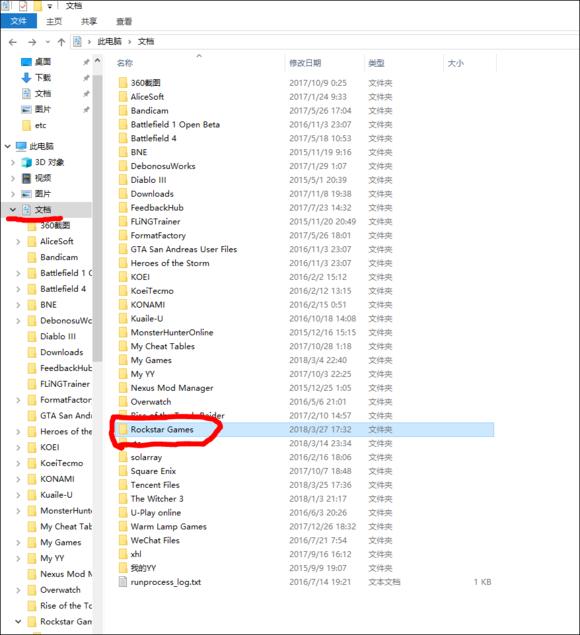
Task: Click 文档 in the address breadcrumb
Action: (146, 41)
